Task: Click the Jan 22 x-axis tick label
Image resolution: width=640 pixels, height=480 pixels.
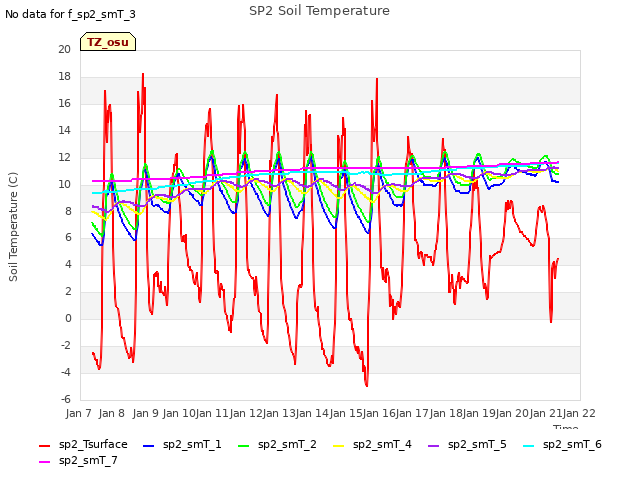Action: click(x=579, y=413)
